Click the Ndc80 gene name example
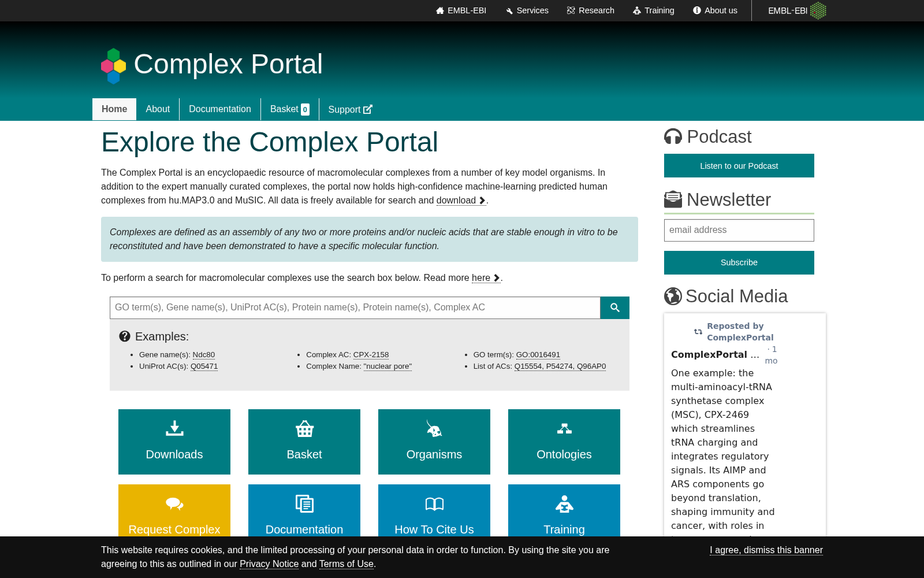Viewport: 924px width, 578px height. click(x=204, y=355)
